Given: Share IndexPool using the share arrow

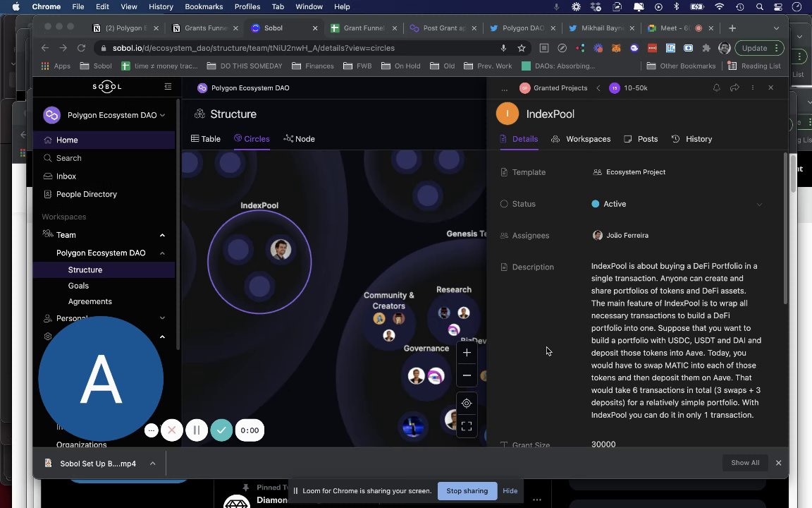Looking at the screenshot, I should click(x=734, y=87).
